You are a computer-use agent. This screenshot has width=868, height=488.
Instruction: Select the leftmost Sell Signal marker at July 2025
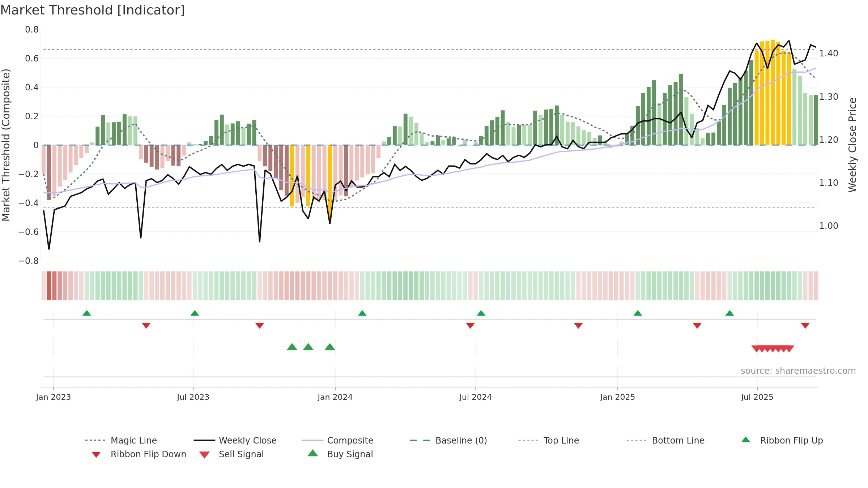point(756,349)
